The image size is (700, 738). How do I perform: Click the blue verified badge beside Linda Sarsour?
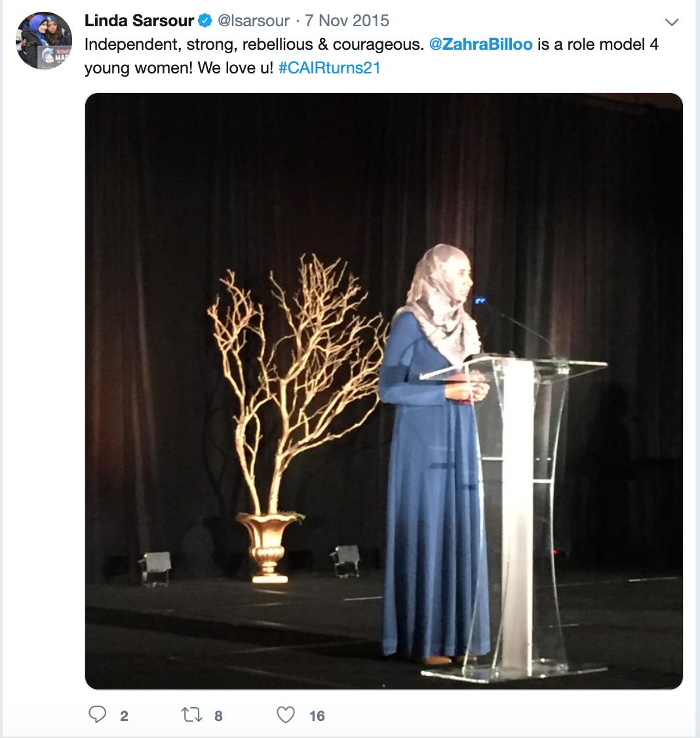[204, 21]
